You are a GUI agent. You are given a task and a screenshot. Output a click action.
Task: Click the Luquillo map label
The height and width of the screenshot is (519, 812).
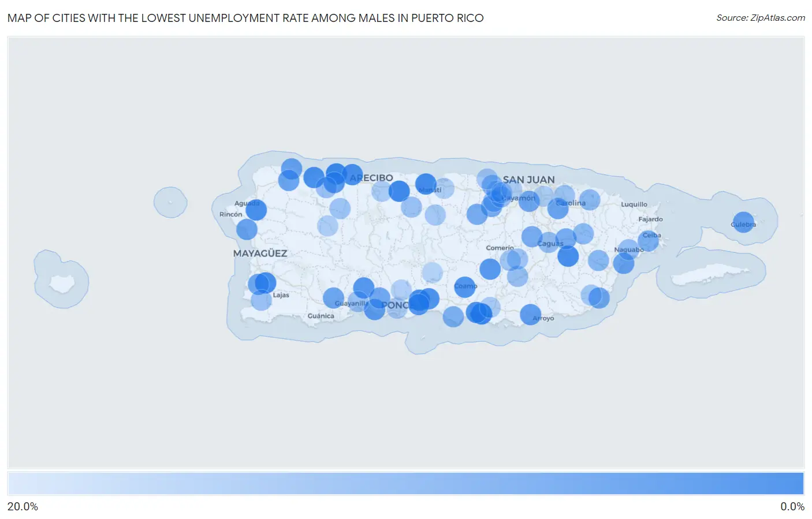(634, 204)
